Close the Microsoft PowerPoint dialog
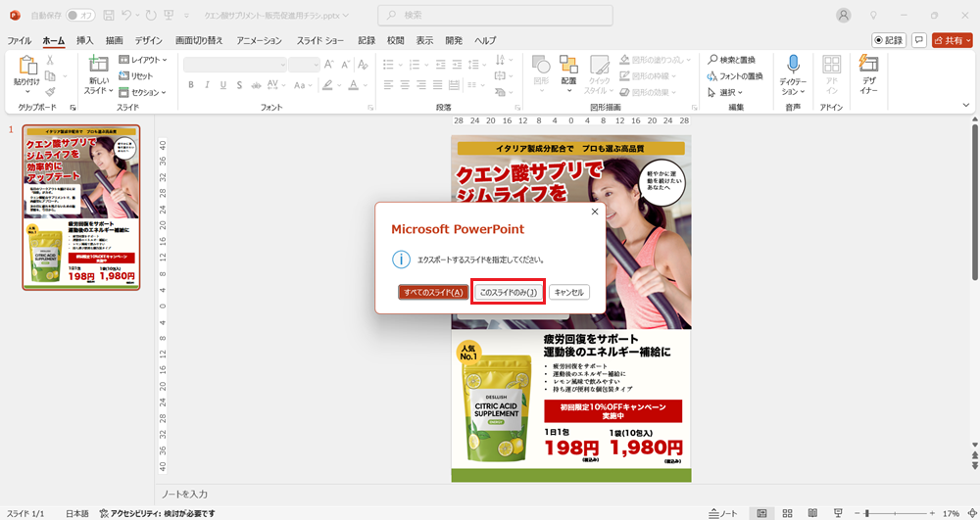This screenshot has height=520, width=980. 595,212
